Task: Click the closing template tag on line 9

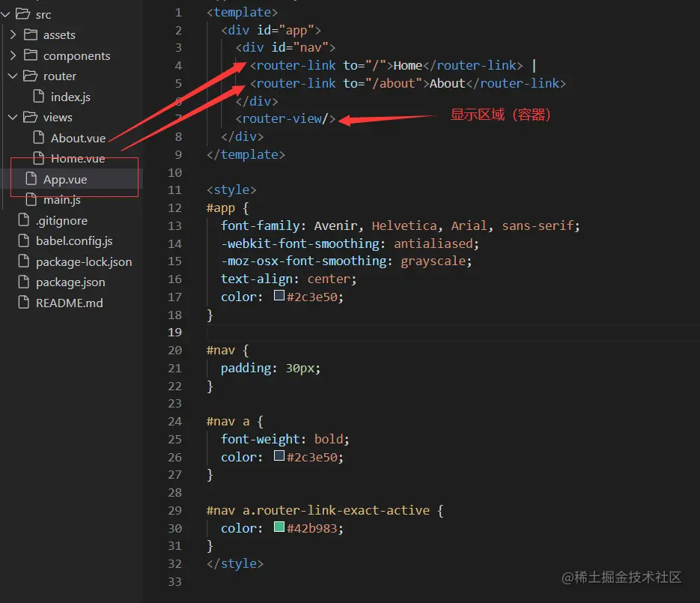Action: (x=246, y=154)
